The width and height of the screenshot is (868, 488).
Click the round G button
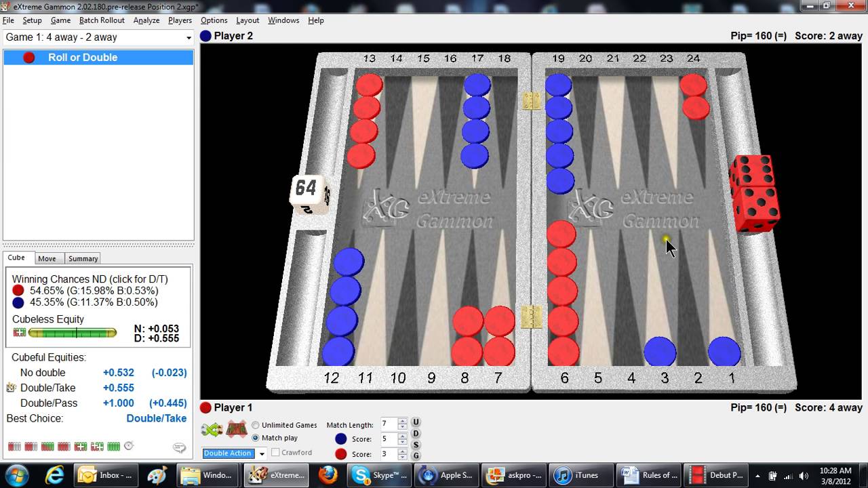pyautogui.click(x=416, y=455)
